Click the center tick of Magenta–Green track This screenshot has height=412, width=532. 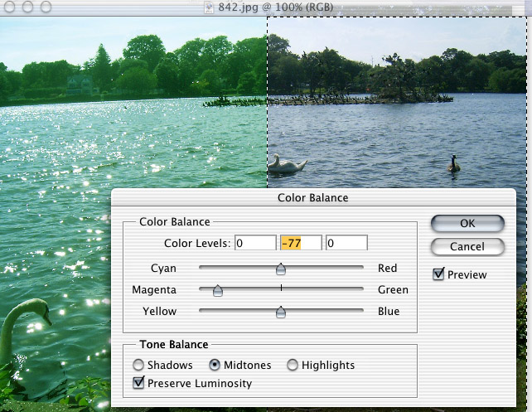coord(281,288)
